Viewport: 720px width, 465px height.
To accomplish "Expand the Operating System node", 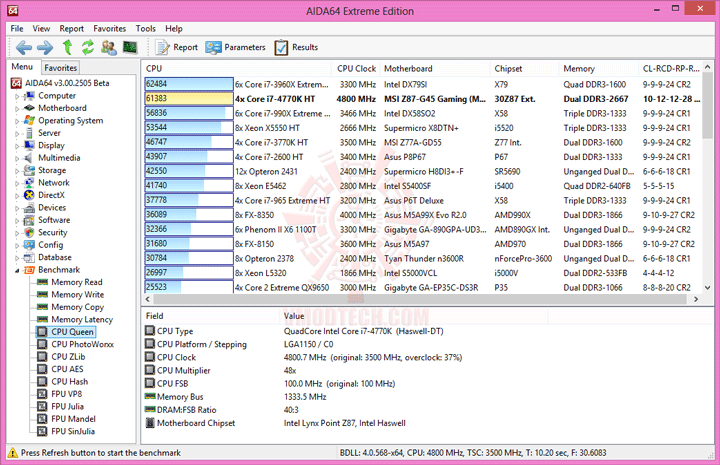I will pyautogui.click(x=17, y=121).
